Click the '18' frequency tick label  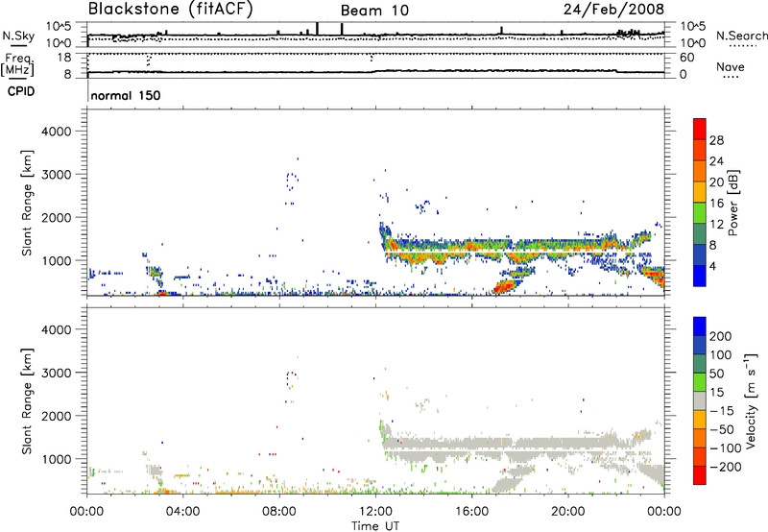pyautogui.click(x=64, y=58)
